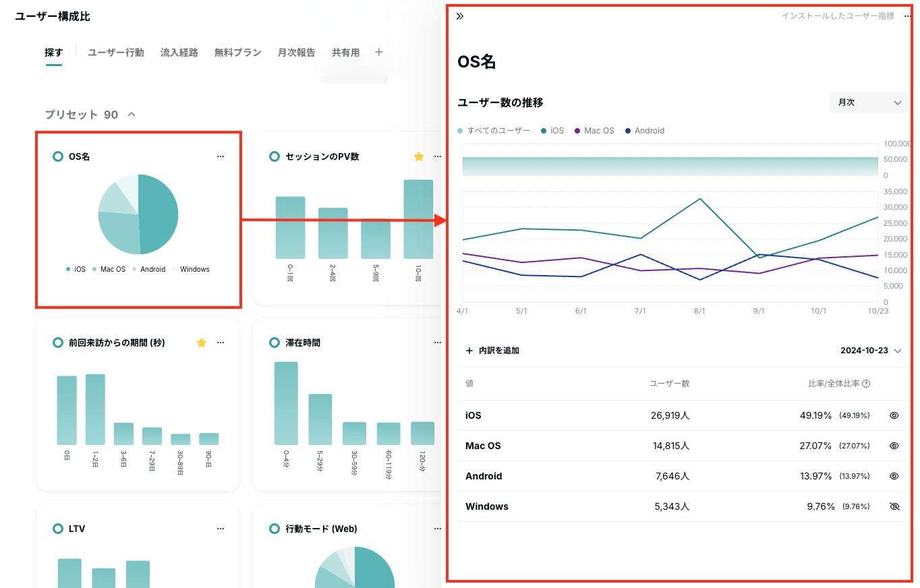Unstar the セッションのPV数 card
This screenshot has height=588, width=920.
coord(418,156)
